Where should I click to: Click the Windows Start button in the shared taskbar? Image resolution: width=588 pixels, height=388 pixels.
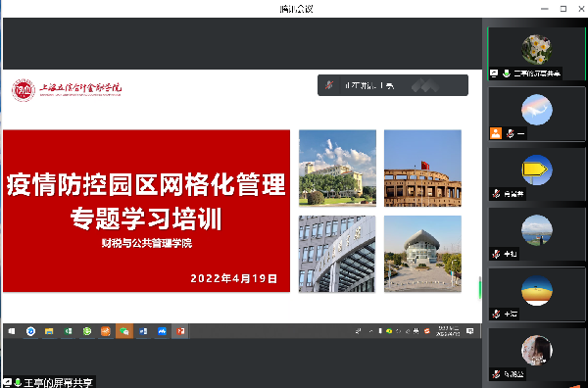(12, 331)
